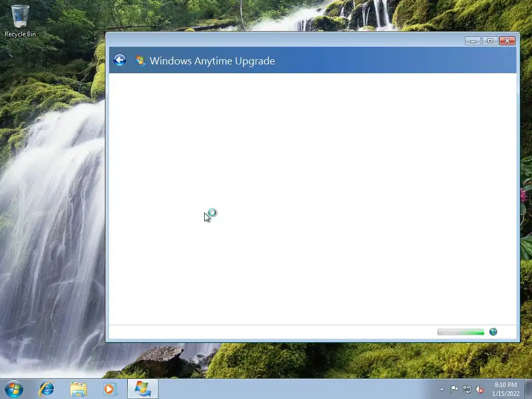Open the Recycle Bin desktop icon

pyautogui.click(x=20, y=21)
